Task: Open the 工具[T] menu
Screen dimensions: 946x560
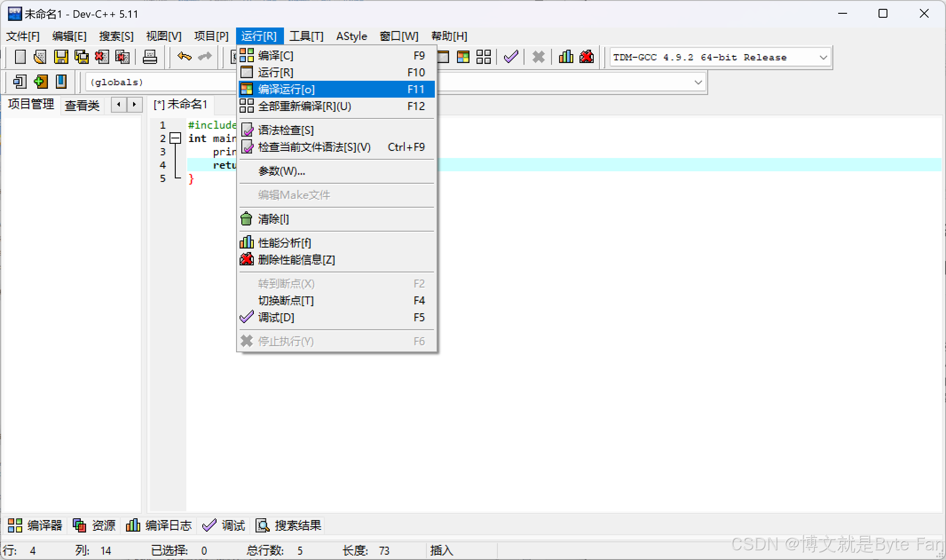Action: (306, 36)
